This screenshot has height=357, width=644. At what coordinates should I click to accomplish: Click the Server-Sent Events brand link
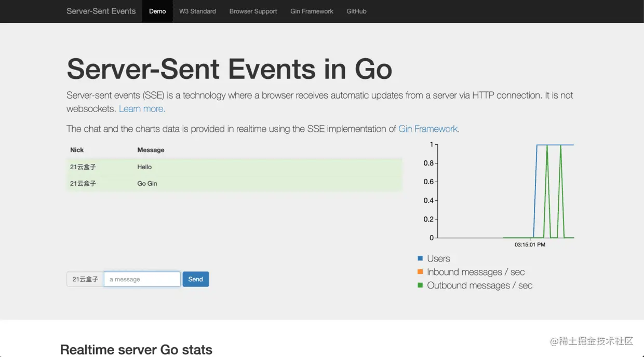point(101,11)
